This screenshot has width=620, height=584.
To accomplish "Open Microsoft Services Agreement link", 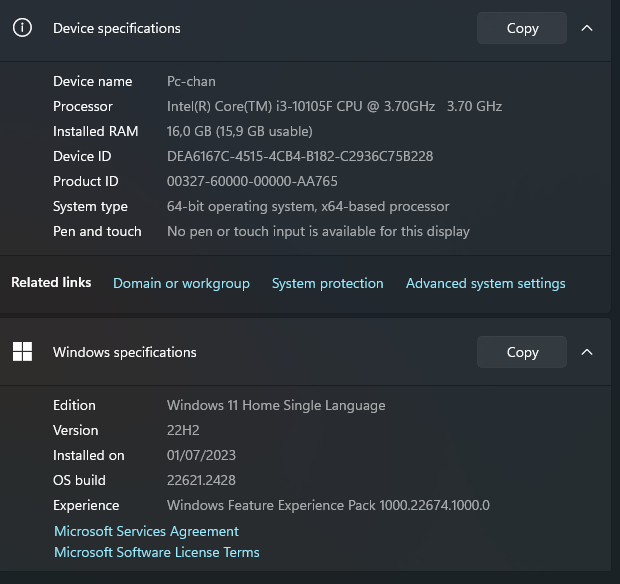I will 146,531.
